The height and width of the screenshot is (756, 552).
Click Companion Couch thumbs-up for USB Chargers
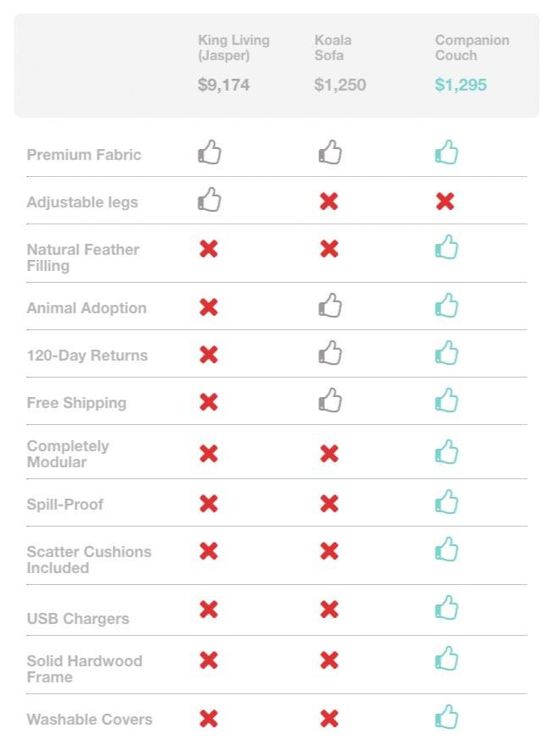pos(446,607)
